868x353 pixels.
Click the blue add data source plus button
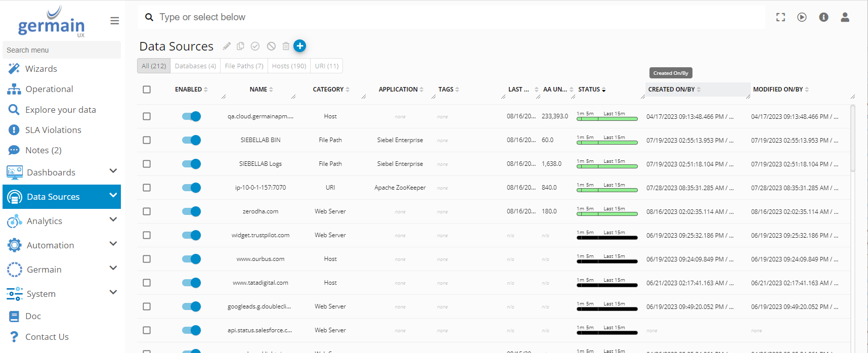(300, 46)
